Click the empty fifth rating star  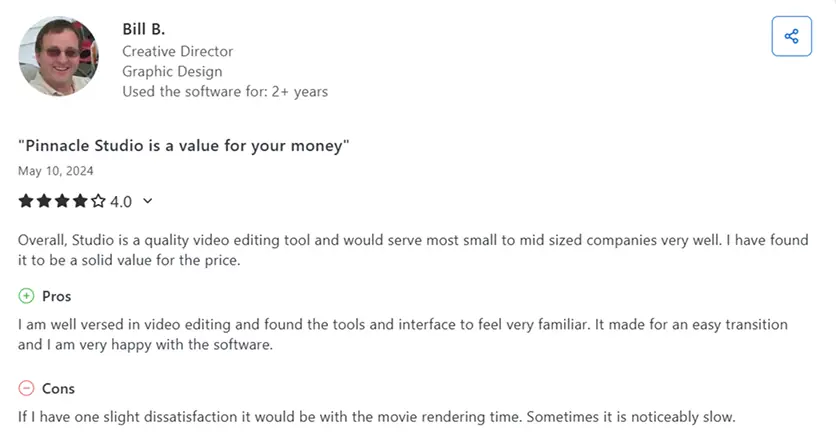(98, 201)
